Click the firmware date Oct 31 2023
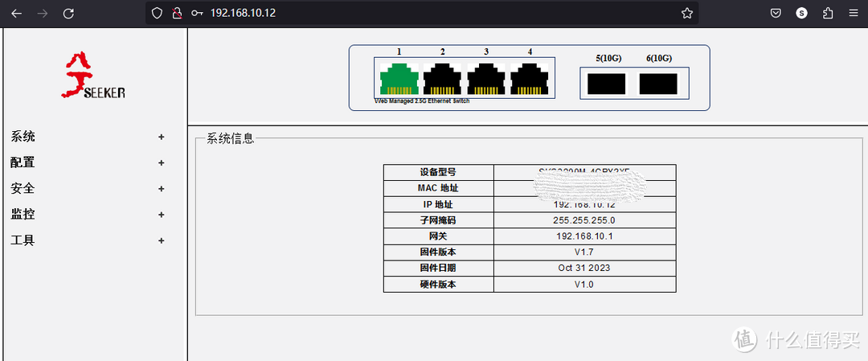The image size is (868, 361). (584, 268)
